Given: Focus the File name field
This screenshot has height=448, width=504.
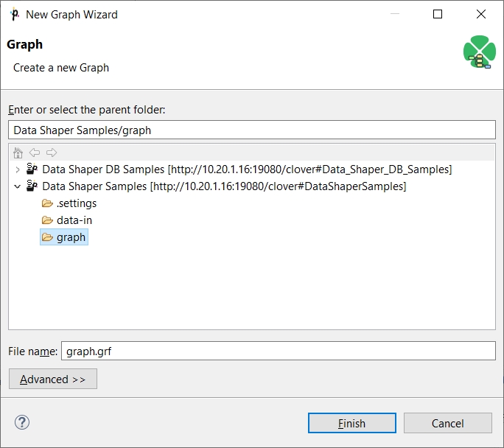Looking at the screenshot, I should (279, 351).
